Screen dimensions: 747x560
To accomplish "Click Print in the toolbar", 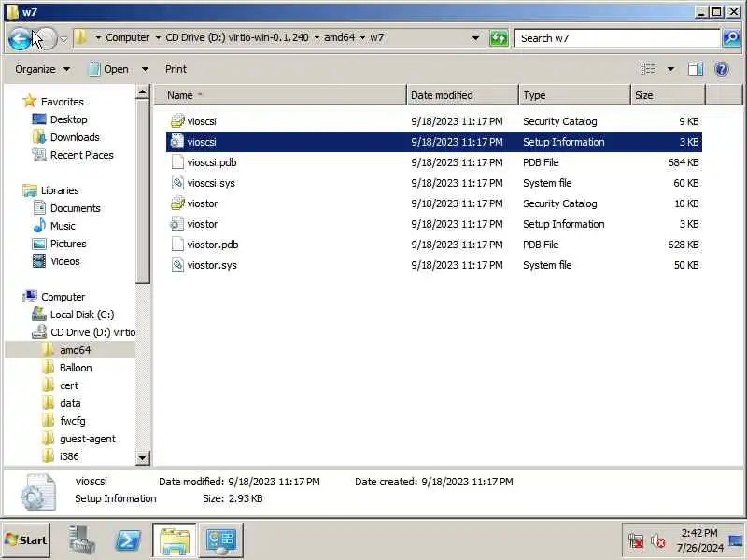I will [x=176, y=69].
